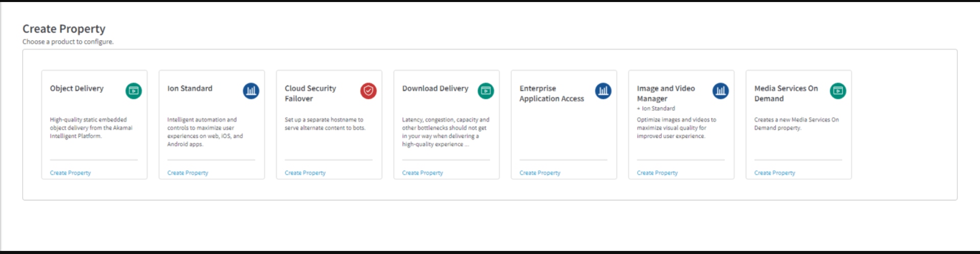This screenshot has height=254, width=980.
Task: Click the Download Delivery media icon
Action: click(486, 91)
